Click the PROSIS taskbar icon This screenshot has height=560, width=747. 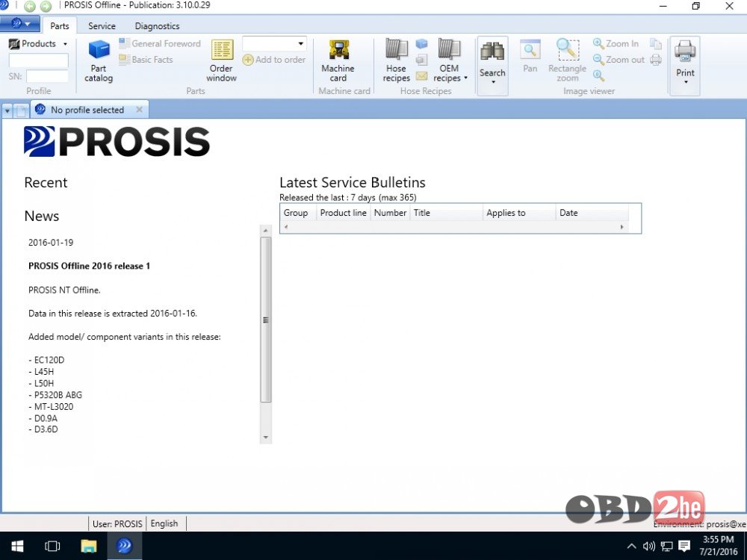124,546
